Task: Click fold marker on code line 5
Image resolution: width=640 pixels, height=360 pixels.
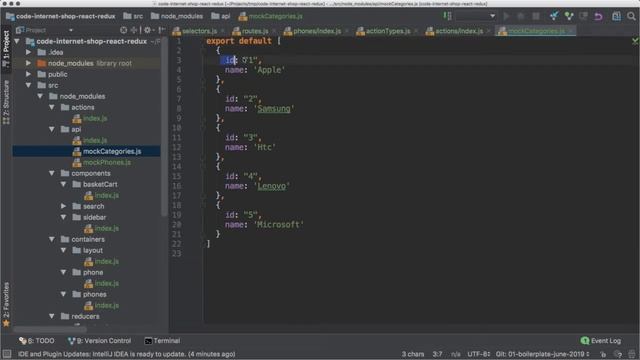Action: pyautogui.click(x=203, y=80)
